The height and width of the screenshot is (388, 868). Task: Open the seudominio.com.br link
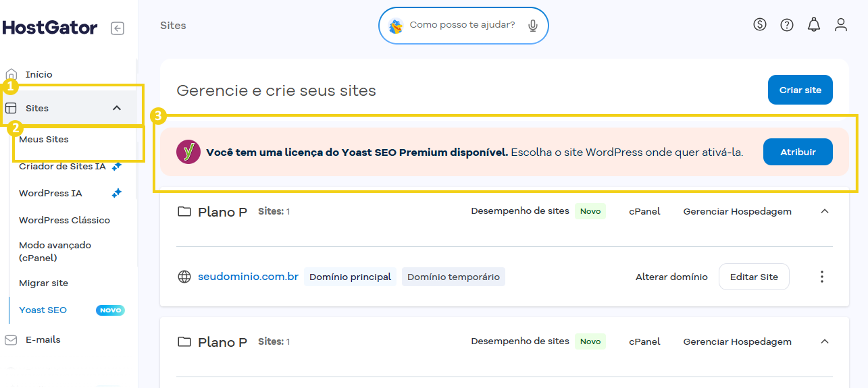click(x=248, y=277)
